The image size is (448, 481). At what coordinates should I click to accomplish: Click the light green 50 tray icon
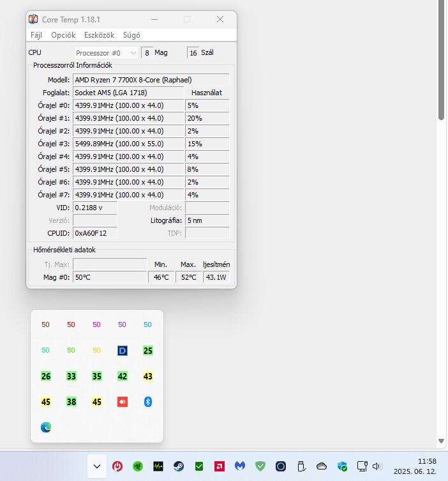[71, 350]
